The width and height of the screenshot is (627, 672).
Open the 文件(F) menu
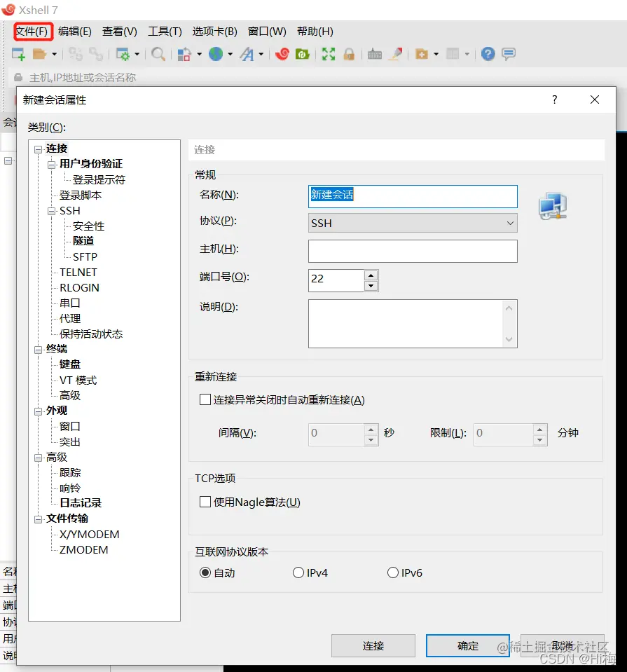point(32,31)
